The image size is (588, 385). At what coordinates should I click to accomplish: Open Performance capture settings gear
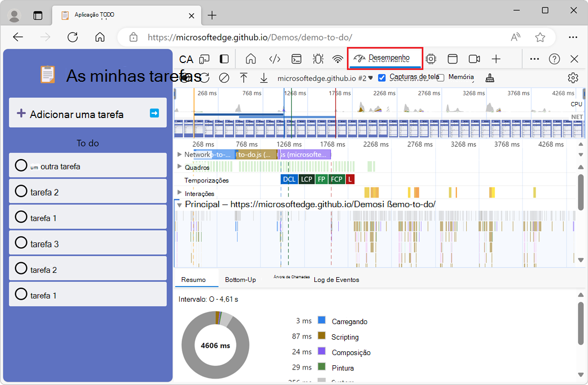[x=573, y=78]
